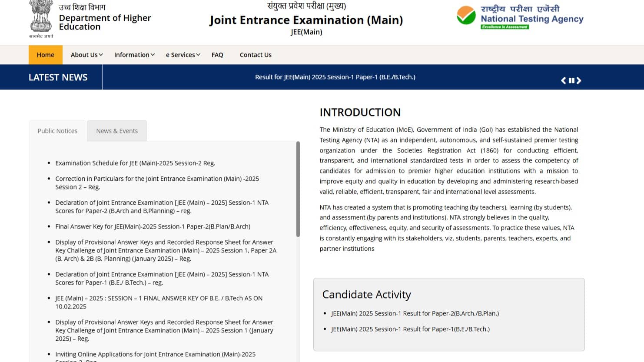The width and height of the screenshot is (644, 362).
Task: Select the Home menu item
Action: [45, 55]
